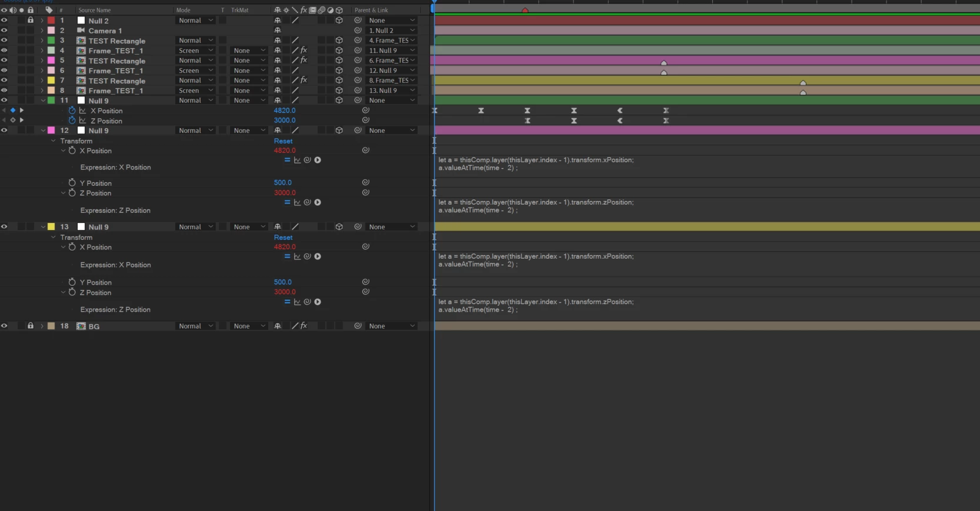Disable the expression on layer 12 X Position
The width and height of the screenshot is (980, 511).
tap(287, 160)
